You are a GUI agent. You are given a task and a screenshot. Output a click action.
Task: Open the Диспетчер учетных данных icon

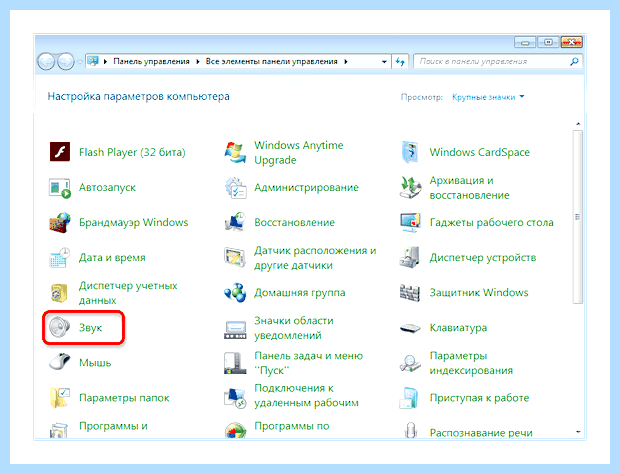coord(60,293)
